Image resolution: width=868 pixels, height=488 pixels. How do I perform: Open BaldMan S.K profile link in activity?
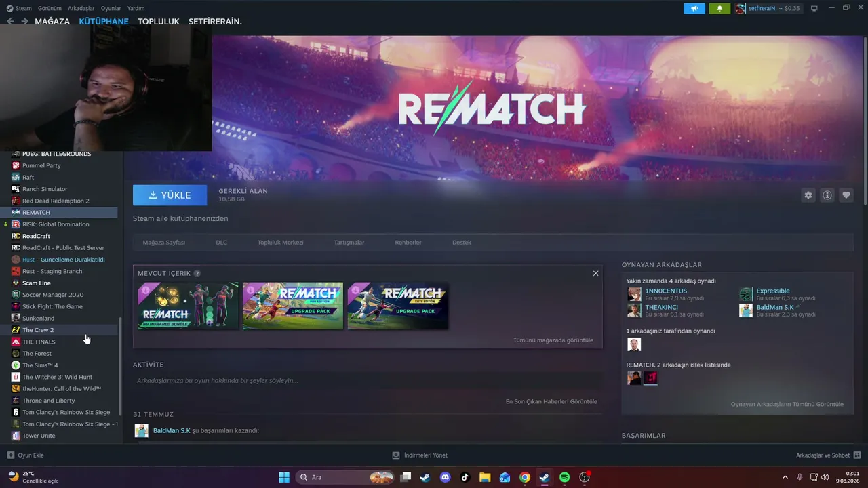pyautogui.click(x=172, y=430)
